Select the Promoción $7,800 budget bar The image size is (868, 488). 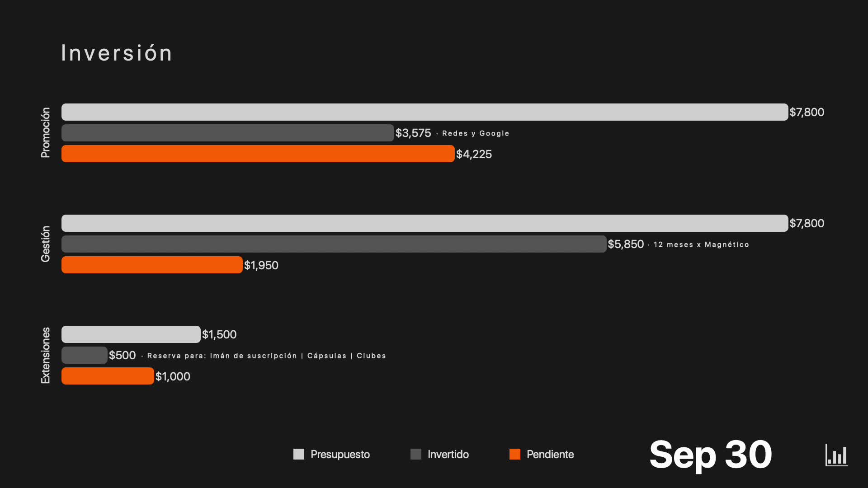(x=425, y=112)
